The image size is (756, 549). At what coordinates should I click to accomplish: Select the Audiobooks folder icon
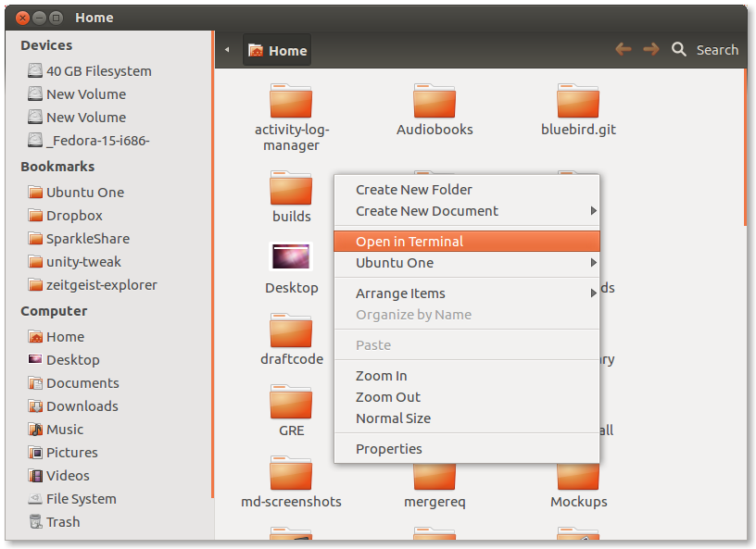click(435, 101)
